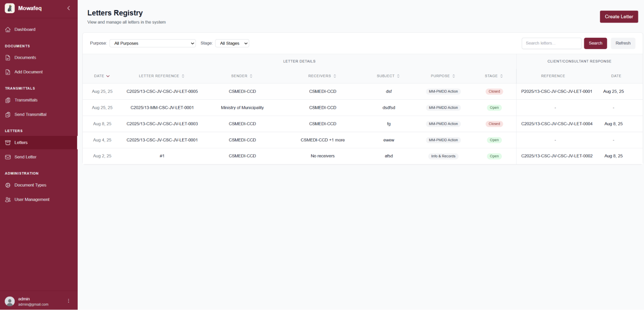This screenshot has height=310, width=644.
Task: Click the Add Document icon
Action: pos(8,72)
